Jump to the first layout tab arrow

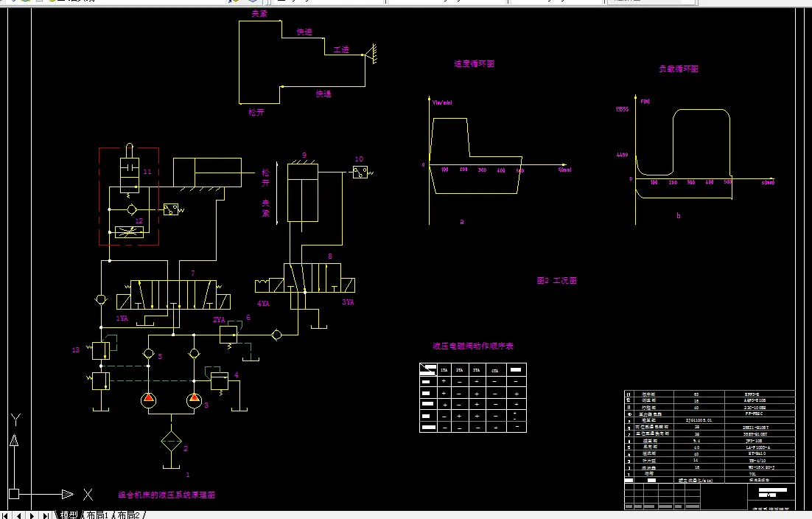(x=4, y=515)
